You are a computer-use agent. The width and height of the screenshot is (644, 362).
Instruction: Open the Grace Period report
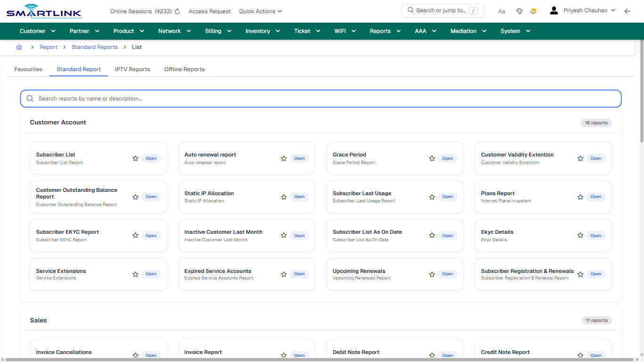pyautogui.click(x=447, y=158)
